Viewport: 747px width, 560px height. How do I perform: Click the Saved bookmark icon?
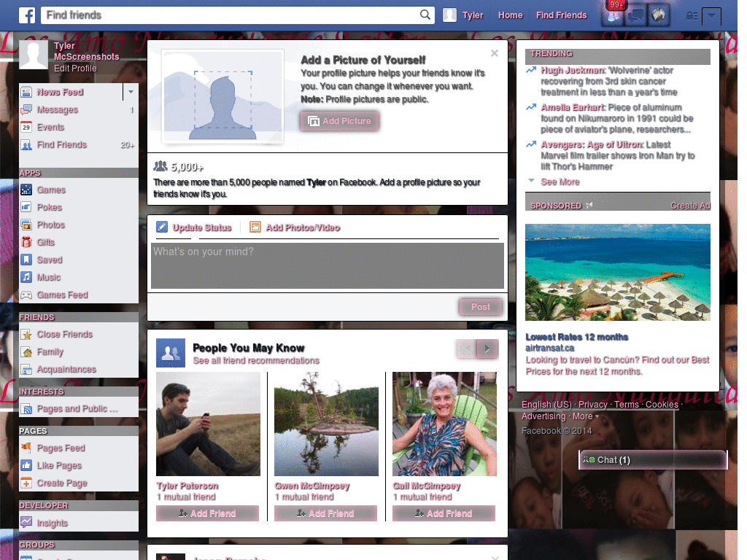coord(26,260)
